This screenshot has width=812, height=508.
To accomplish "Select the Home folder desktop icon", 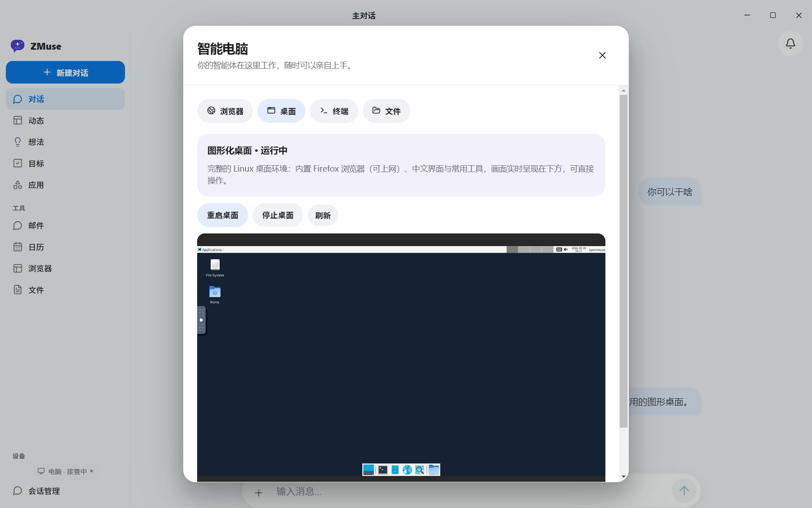I will (x=215, y=295).
